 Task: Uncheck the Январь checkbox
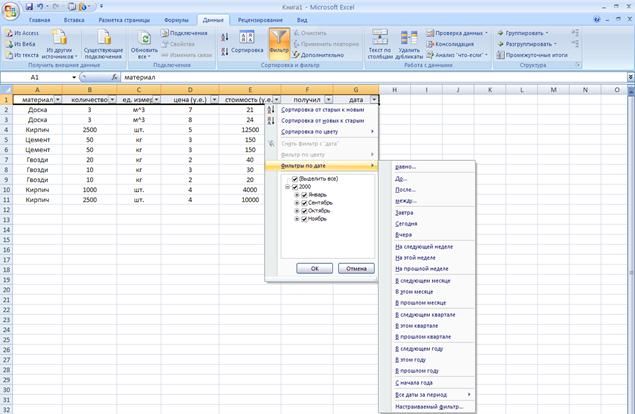[304, 195]
